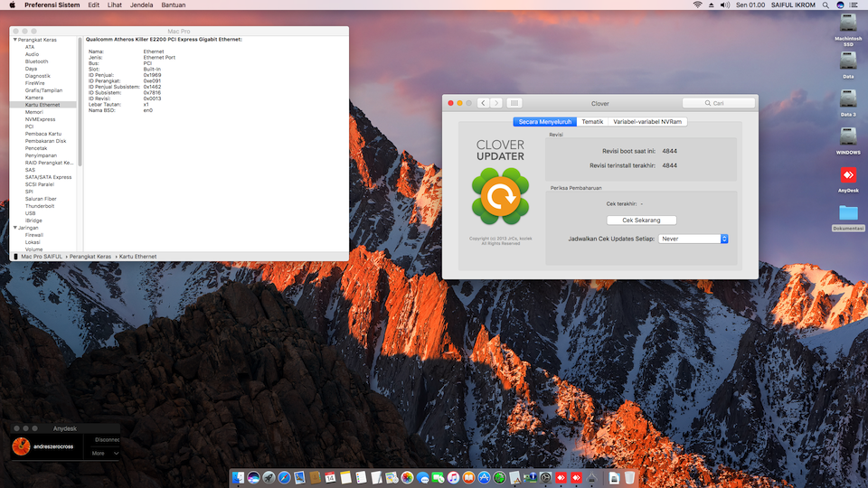Click Disconnect in the Anydesk window
Viewport: 868px width, 488px height.
coord(107,440)
